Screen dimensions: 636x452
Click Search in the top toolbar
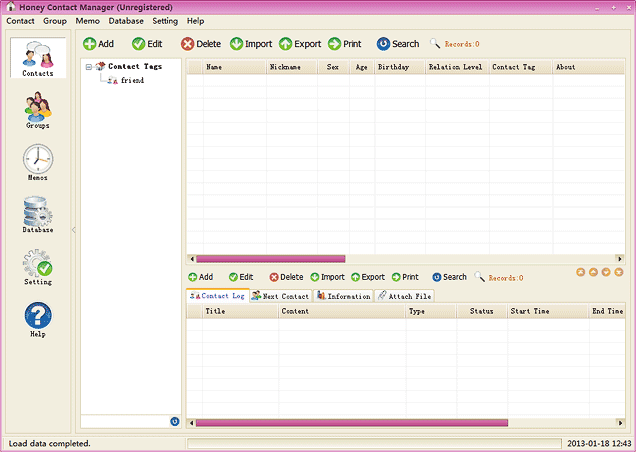tap(398, 44)
